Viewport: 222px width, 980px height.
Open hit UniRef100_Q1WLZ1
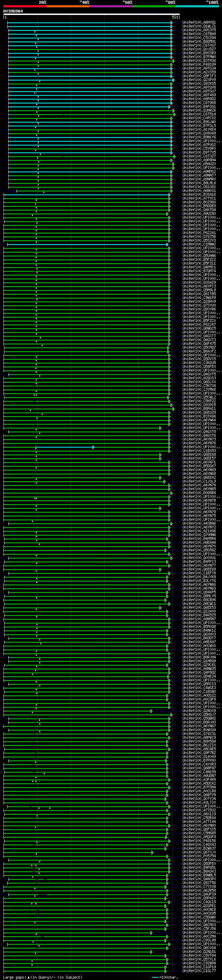click(x=199, y=26)
